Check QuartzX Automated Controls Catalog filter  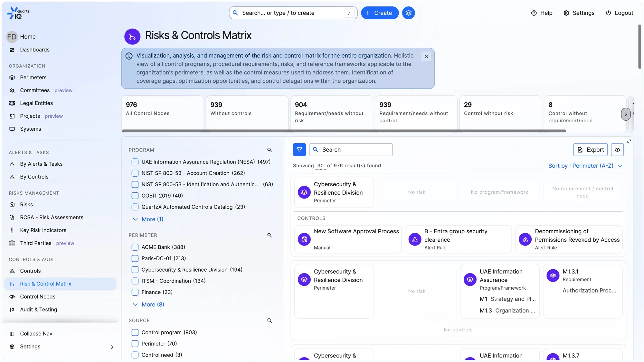point(135,207)
